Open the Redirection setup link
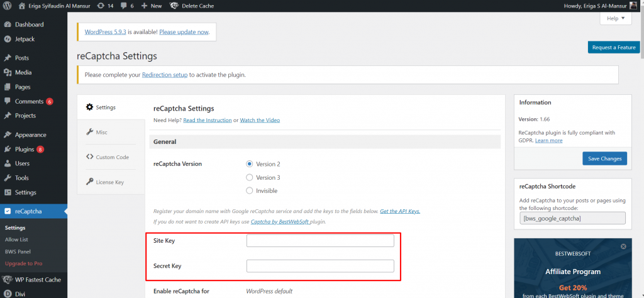 165,75
